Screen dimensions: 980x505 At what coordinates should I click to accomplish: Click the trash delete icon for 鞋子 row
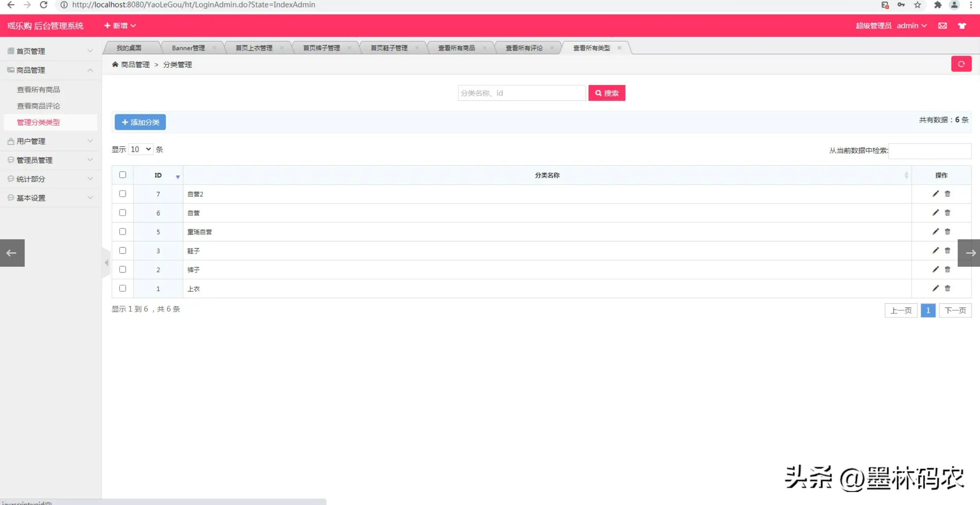coord(947,250)
